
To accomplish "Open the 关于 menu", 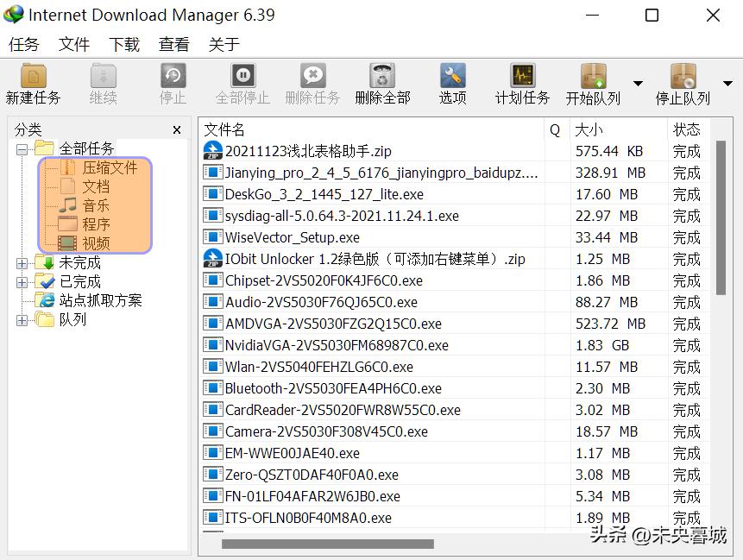I will pyautogui.click(x=224, y=44).
